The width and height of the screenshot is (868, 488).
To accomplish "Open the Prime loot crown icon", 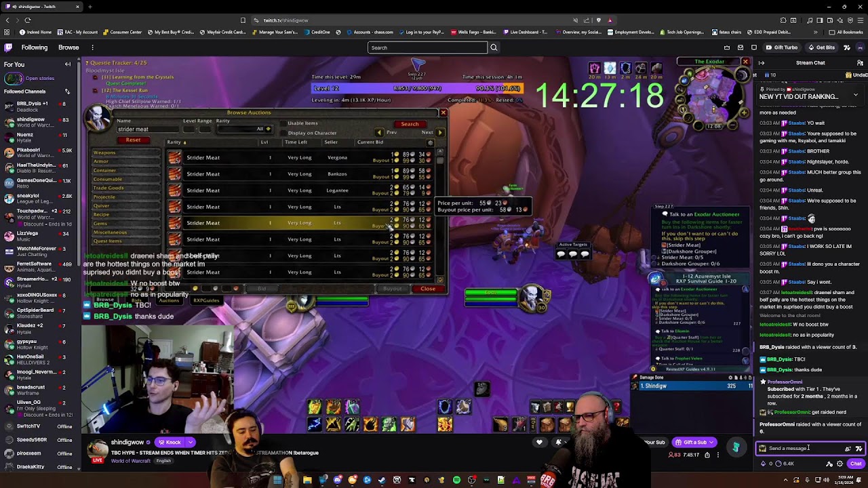I will (x=727, y=47).
